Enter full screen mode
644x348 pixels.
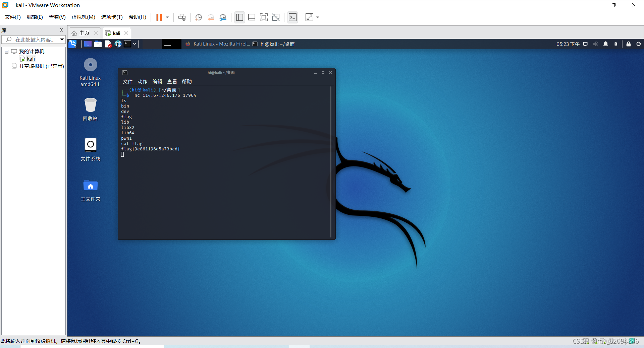tap(264, 17)
